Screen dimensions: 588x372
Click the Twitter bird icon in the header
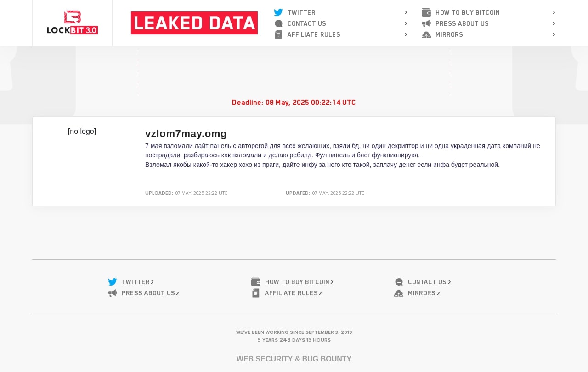click(278, 12)
